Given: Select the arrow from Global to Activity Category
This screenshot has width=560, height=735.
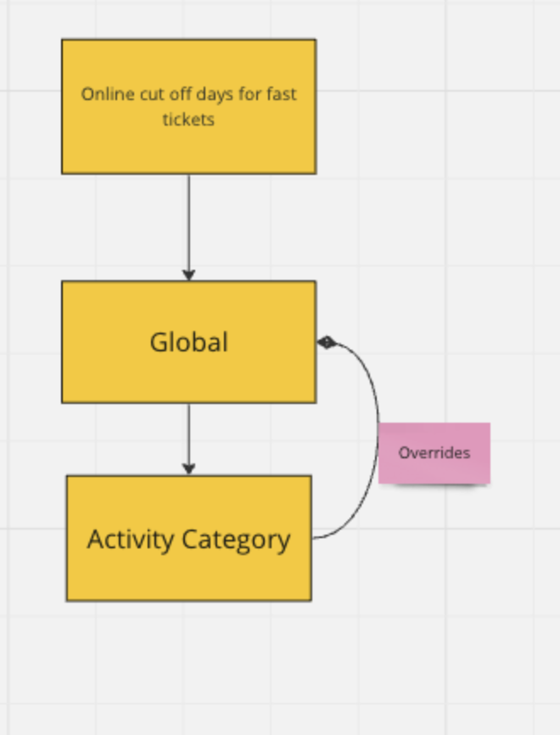Looking at the screenshot, I should coord(189,440).
